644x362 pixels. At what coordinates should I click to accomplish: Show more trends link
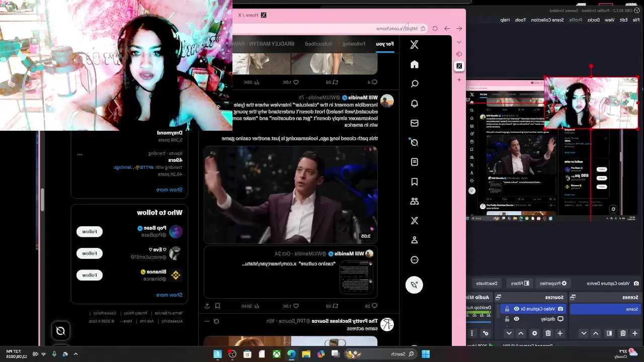pos(169,190)
